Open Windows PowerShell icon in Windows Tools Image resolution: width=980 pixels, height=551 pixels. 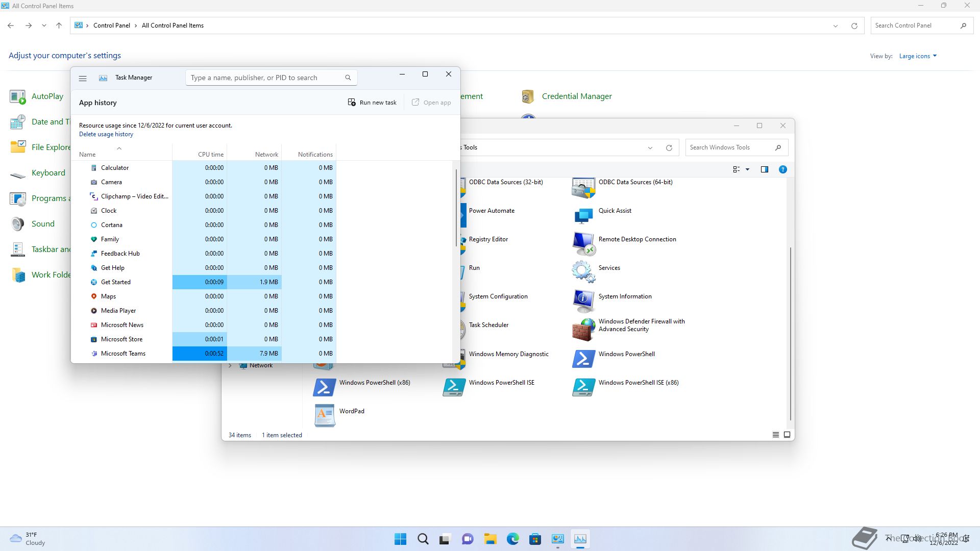click(x=583, y=358)
